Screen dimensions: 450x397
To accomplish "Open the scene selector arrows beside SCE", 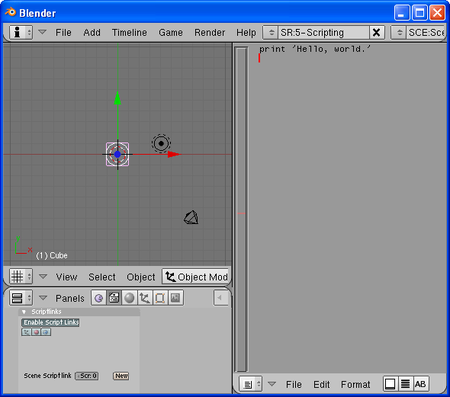I will pos(399,32).
